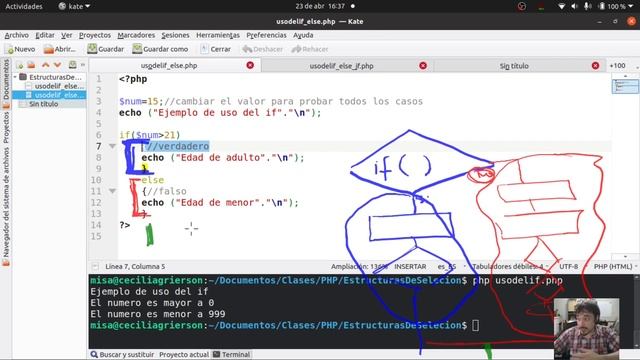Image resolution: width=640 pixels, height=360 pixels.
Task: Click the microphone icon in top bar
Action: [587, 7]
